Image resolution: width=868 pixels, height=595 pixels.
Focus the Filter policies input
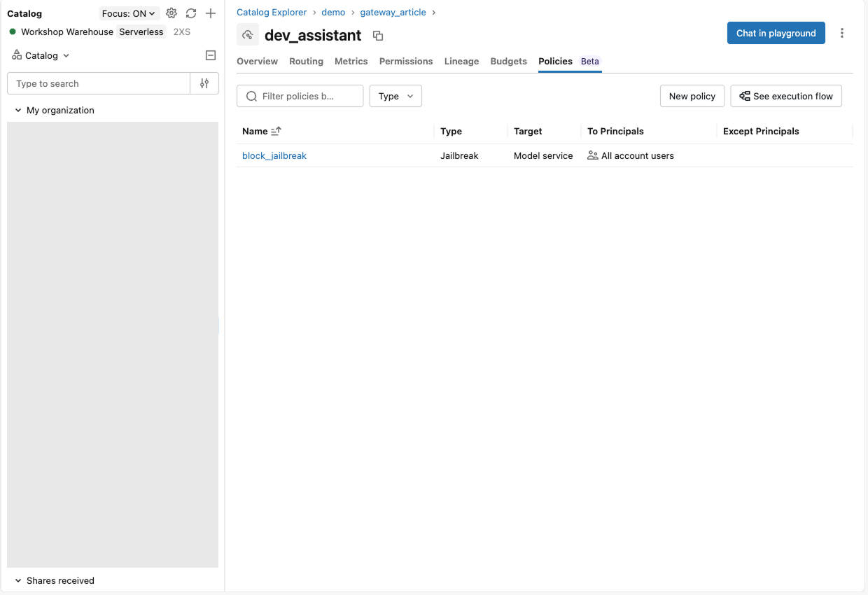[300, 96]
